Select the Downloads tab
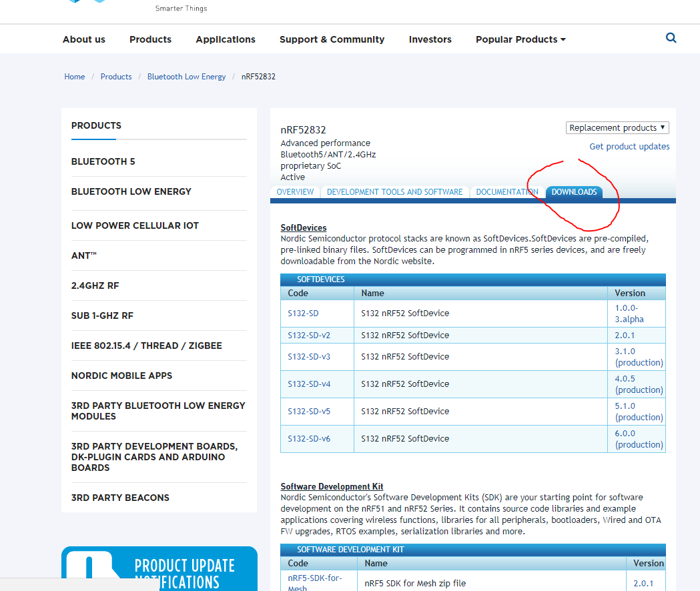This screenshot has width=700, height=591. [574, 192]
